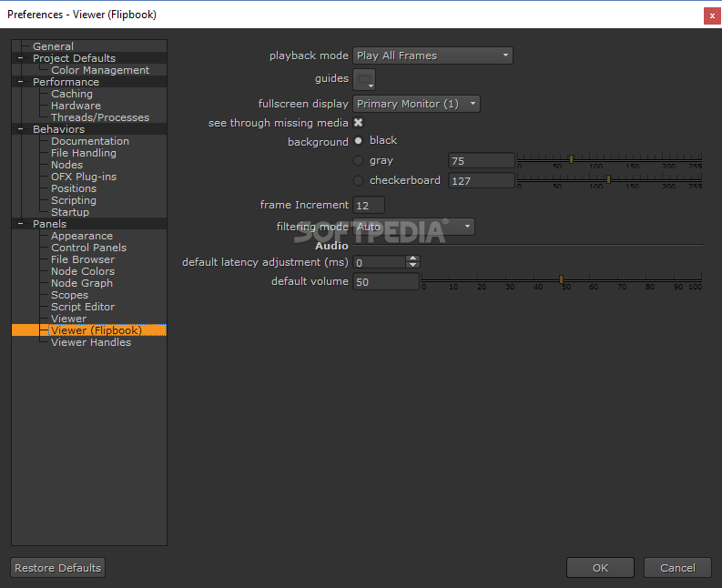Click the checkerboard level slider
The height and width of the screenshot is (588, 722).
(x=609, y=180)
